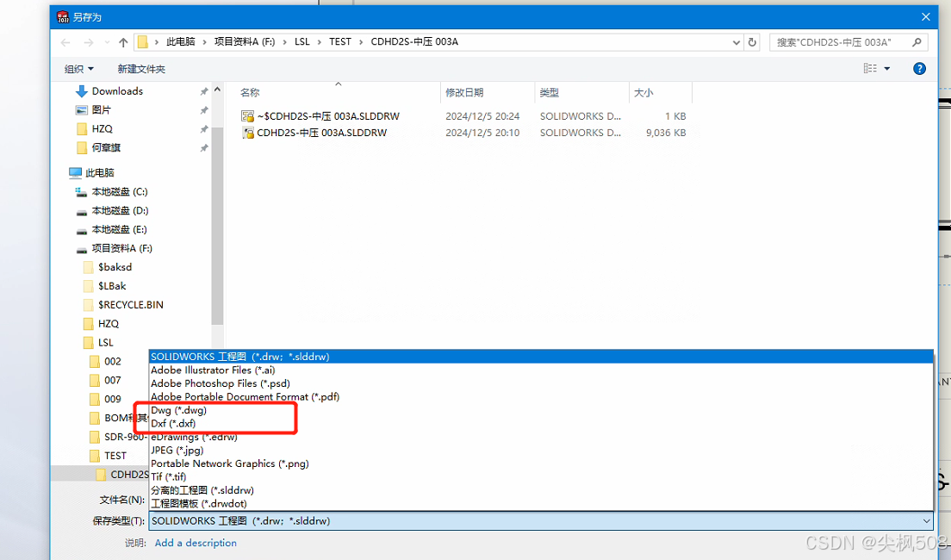
Task: Go forward using the forward arrow
Action: pos(89,42)
